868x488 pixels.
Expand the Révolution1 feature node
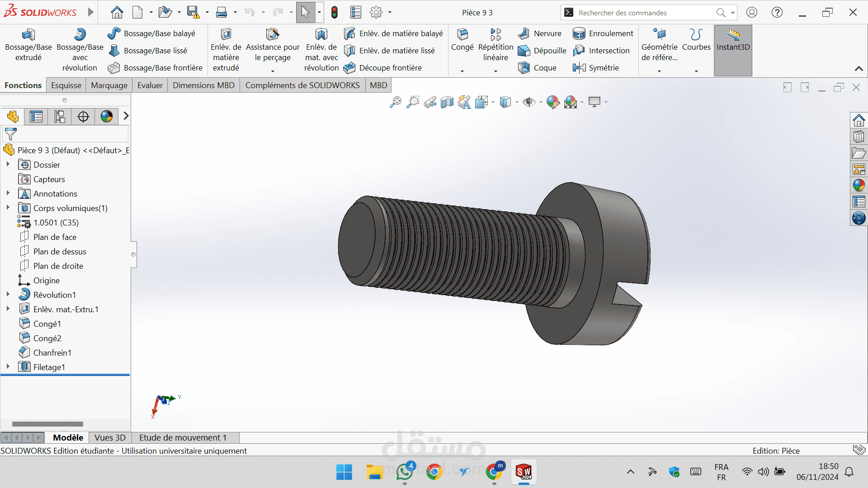tap(8, 295)
